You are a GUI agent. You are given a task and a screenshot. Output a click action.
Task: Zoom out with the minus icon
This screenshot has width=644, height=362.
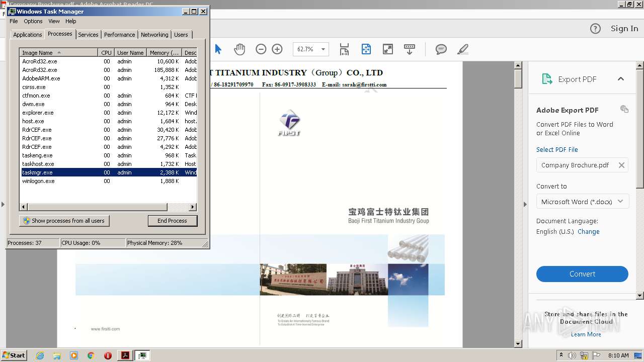[x=261, y=49]
